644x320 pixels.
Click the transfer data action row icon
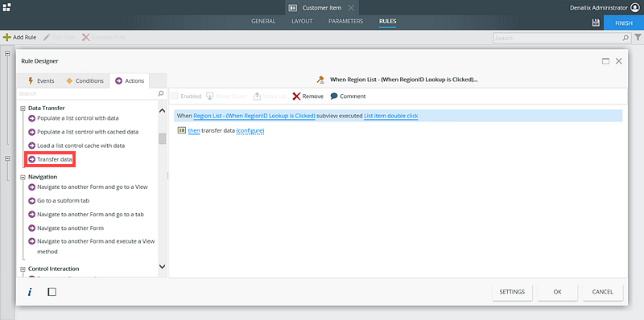[x=182, y=130]
